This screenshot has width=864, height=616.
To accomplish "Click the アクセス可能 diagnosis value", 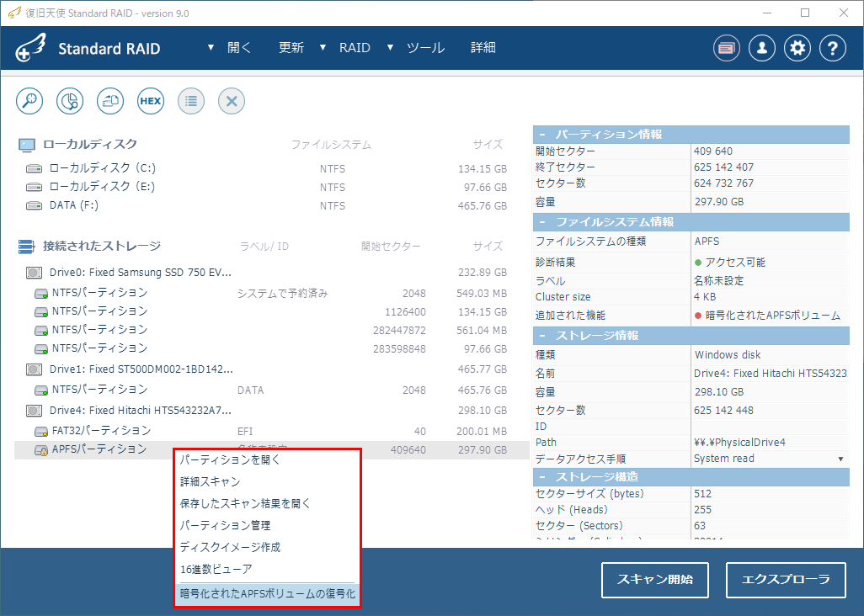I will [x=730, y=263].
